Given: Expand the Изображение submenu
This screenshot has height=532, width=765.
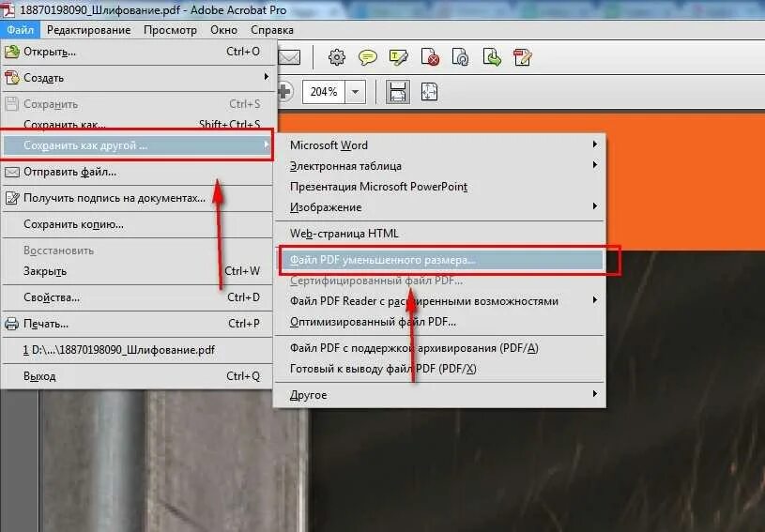Looking at the screenshot, I should 440,207.
